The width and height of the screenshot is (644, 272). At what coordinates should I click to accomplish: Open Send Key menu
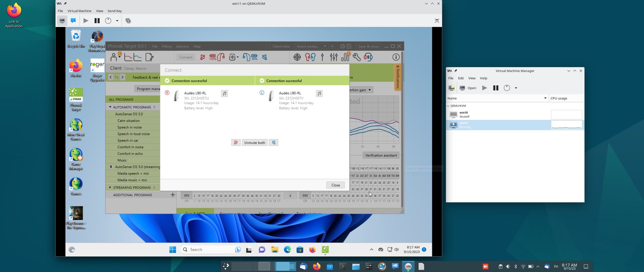tap(115, 11)
